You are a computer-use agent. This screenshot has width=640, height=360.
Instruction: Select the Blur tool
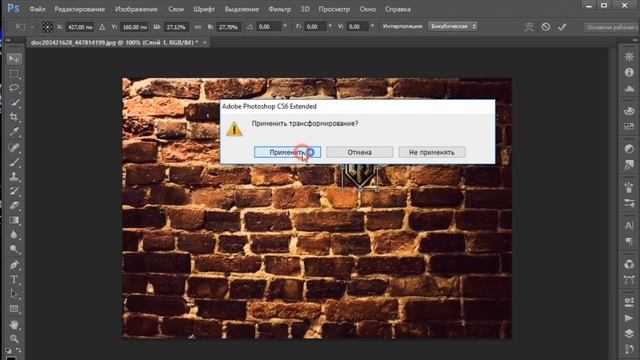pyautogui.click(x=14, y=235)
